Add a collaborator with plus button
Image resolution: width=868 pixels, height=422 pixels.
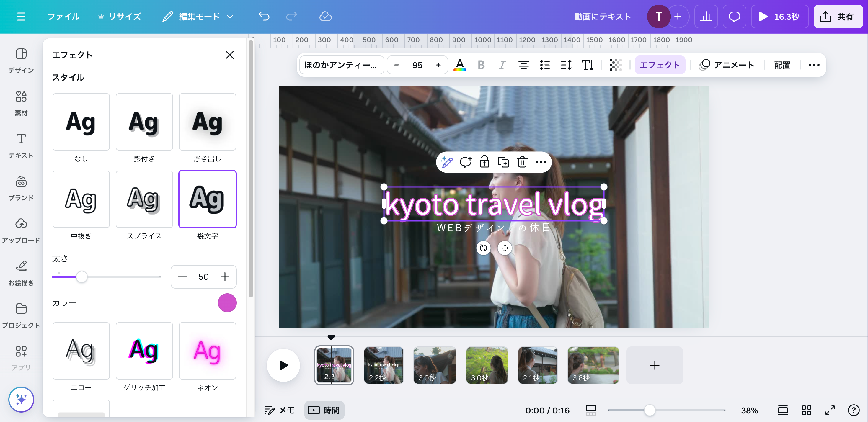pyautogui.click(x=678, y=17)
